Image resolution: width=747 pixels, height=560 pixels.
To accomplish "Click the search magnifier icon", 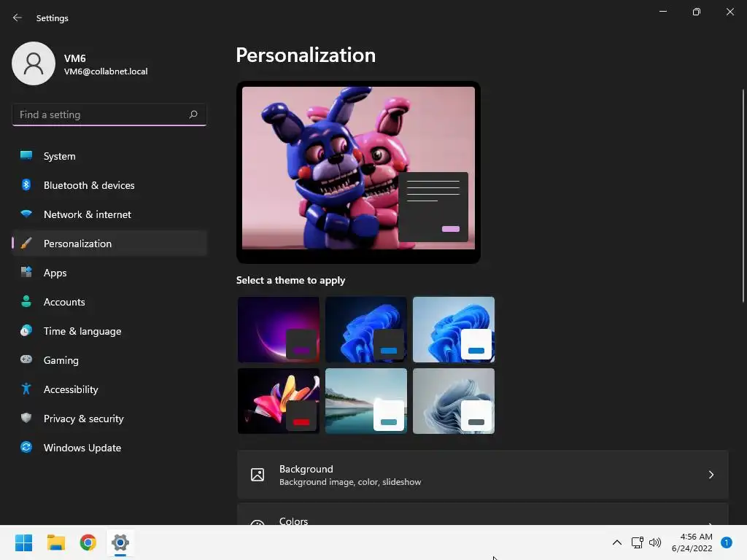I will click(x=193, y=114).
